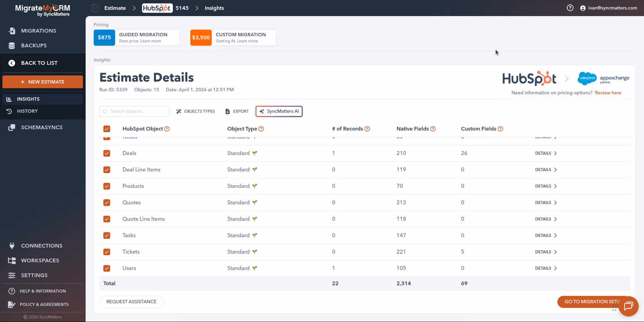
Task: Open the Backups menu item
Action: tap(34, 45)
